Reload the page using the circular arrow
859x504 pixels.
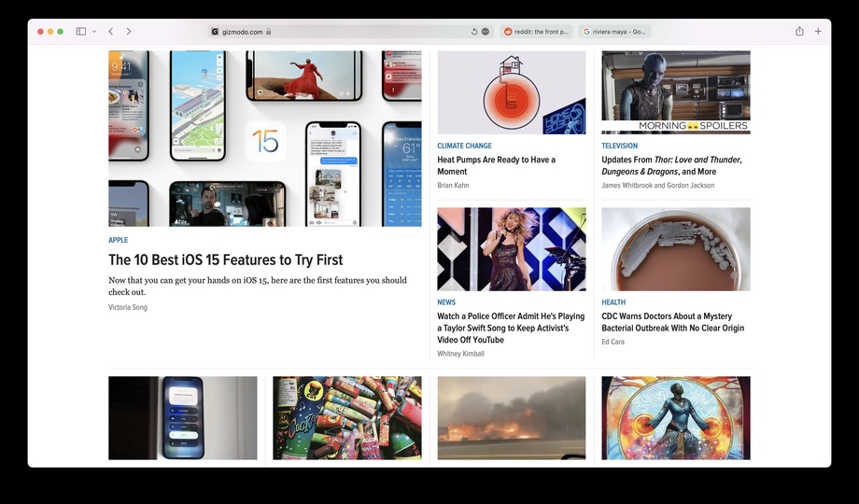pos(474,32)
